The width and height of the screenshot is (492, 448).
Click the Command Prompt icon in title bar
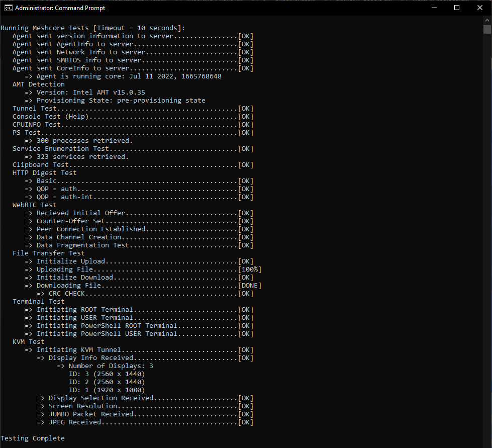[x=8, y=8]
